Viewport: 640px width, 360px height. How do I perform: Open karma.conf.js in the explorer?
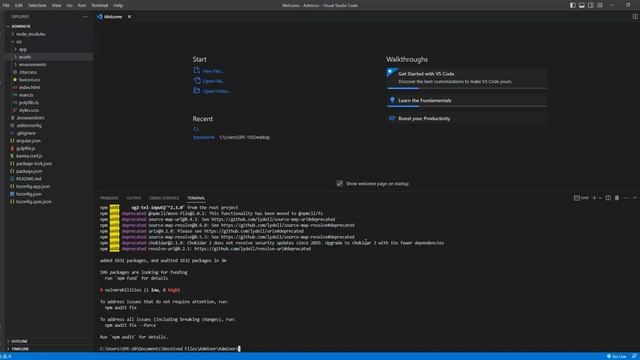pos(29,156)
